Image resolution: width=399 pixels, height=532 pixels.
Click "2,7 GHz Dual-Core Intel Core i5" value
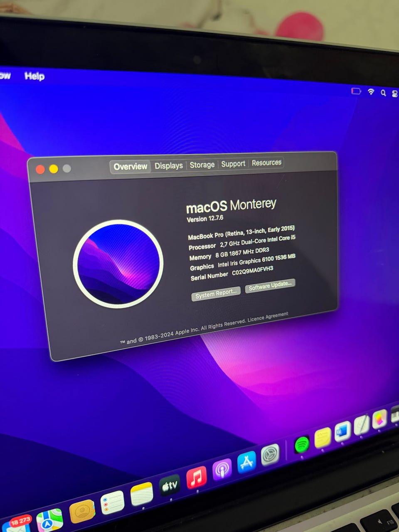pyautogui.click(x=258, y=241)
